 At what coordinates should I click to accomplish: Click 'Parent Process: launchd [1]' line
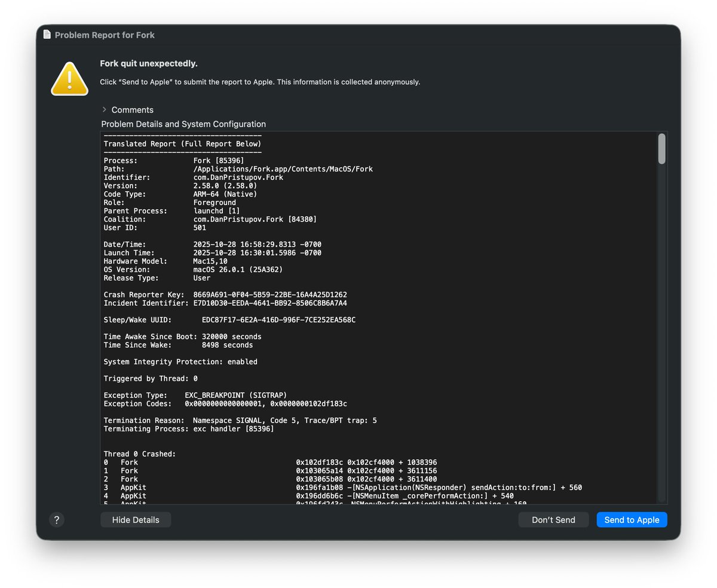click(171, 211)
